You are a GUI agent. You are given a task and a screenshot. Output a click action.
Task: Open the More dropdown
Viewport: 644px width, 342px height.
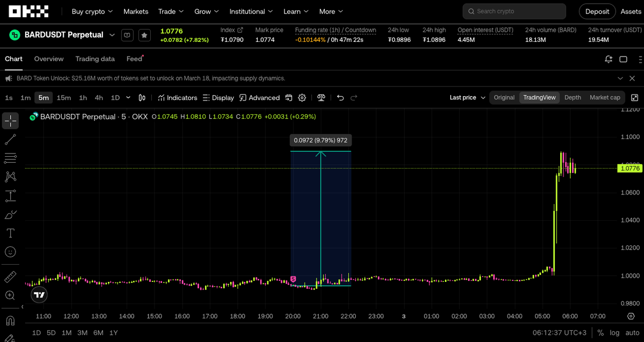(331, 11)
